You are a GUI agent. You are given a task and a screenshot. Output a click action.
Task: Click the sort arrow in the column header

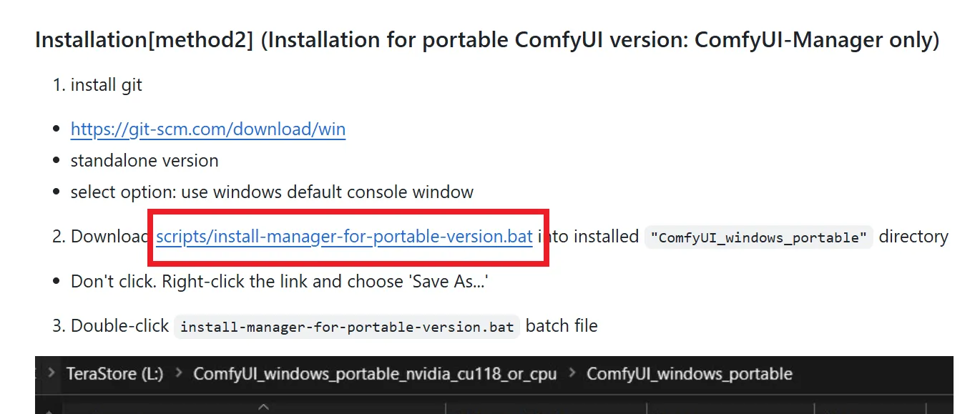263,408
